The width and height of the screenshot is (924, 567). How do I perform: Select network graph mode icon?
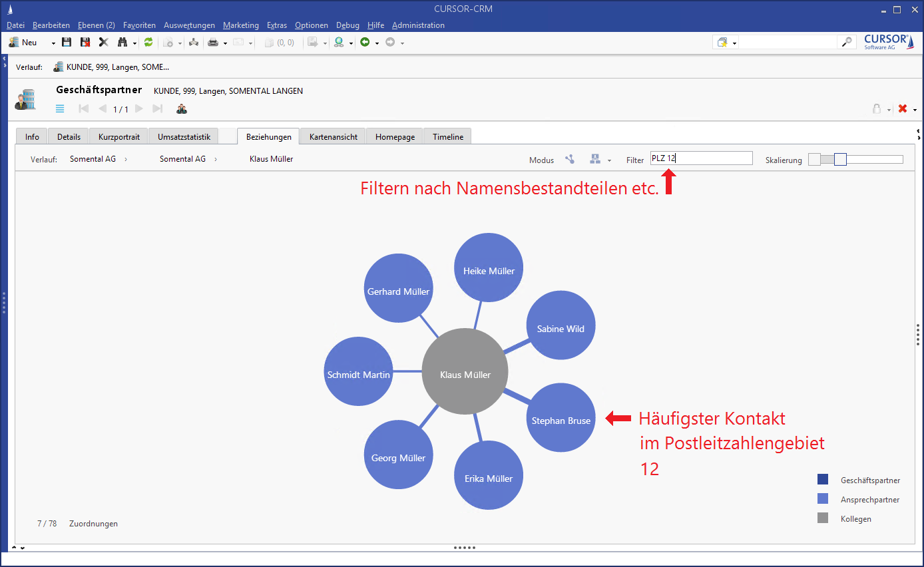(570, 159)
